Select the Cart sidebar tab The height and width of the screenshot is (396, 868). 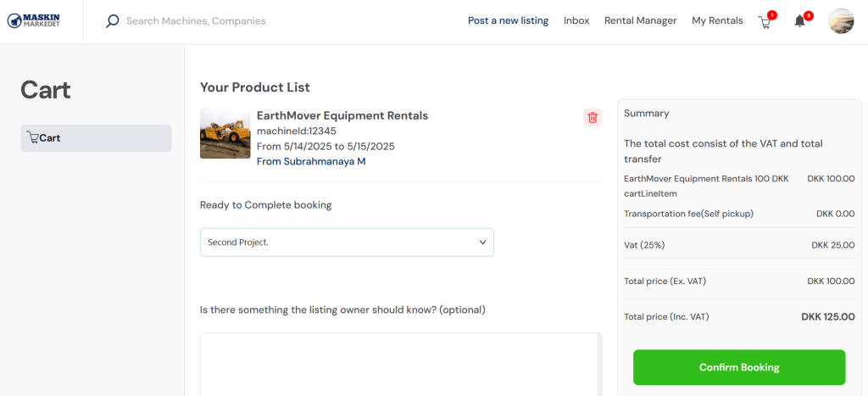tap(96, 138)
